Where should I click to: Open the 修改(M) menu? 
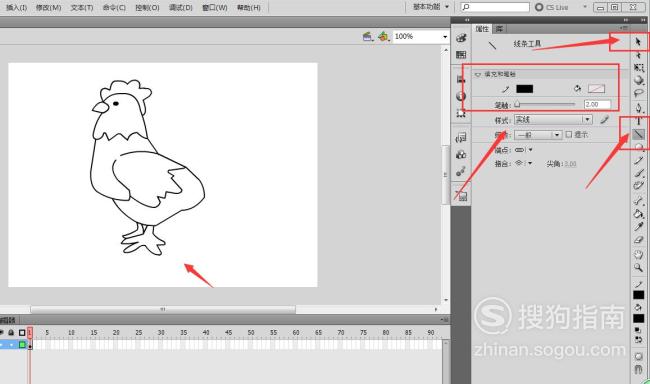49,7
